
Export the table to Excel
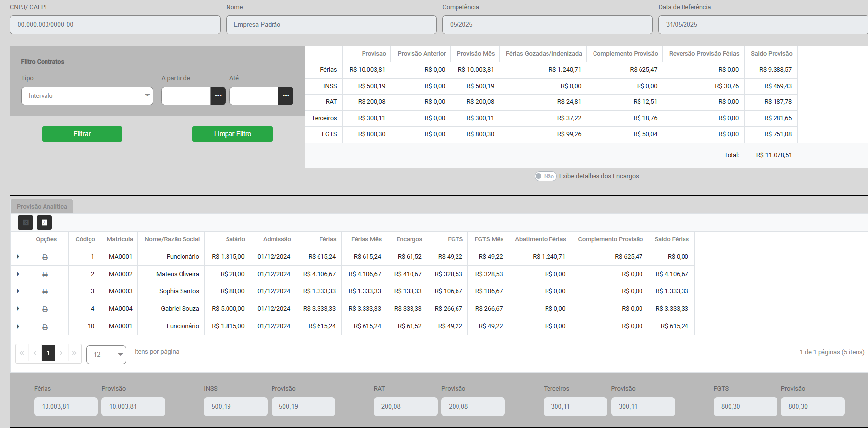pos(26,222)
